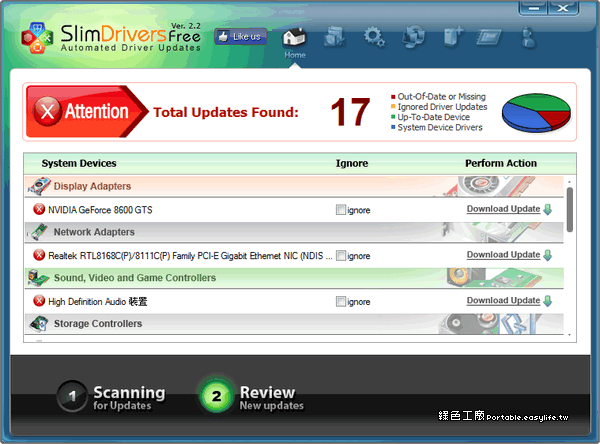Select the Storage Controllers category header
The width and height of the screenshot is (600, 444).
(x=294, y=324)
